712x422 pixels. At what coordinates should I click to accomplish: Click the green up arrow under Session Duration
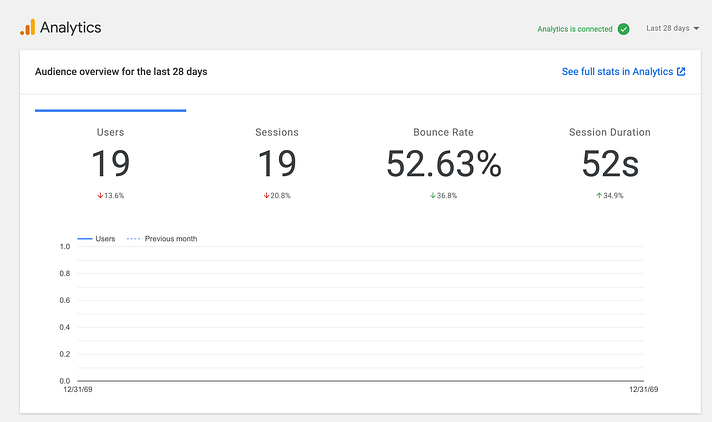599,195
